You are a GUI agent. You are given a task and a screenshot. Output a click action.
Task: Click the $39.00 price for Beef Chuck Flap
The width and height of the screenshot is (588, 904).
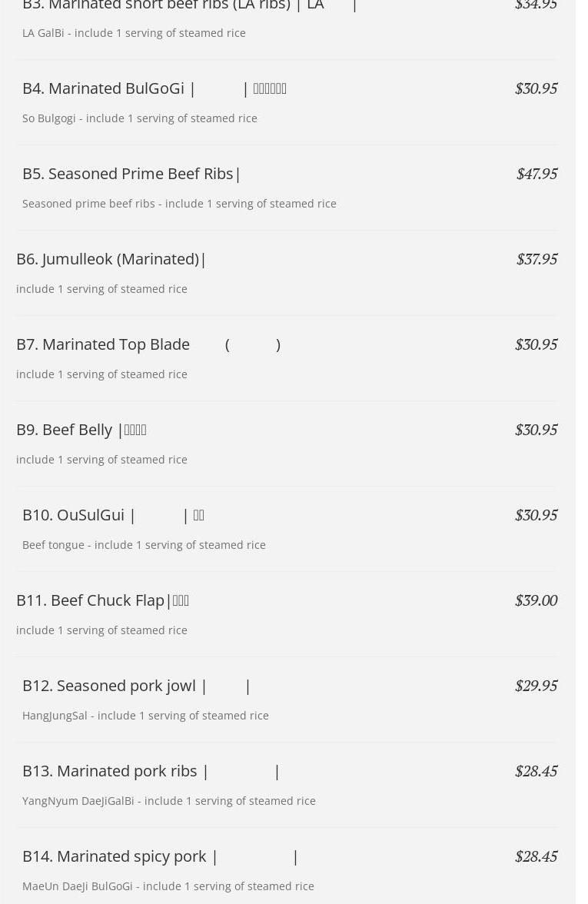537,601
